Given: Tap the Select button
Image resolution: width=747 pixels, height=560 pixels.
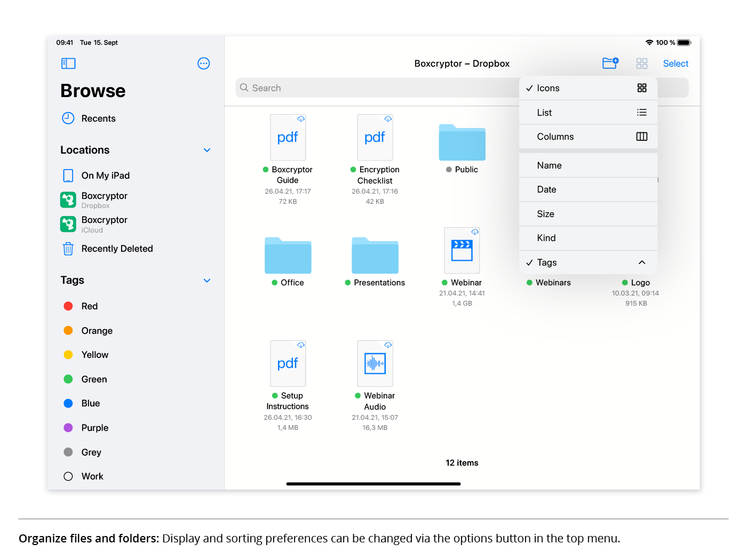Looking at the screenshot, I should [x=676, y=63].
